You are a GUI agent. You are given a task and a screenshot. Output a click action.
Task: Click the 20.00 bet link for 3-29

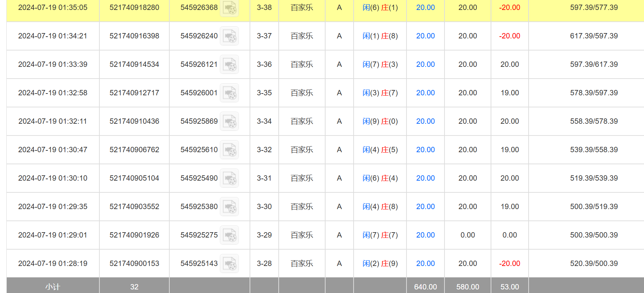pos(425,235)
